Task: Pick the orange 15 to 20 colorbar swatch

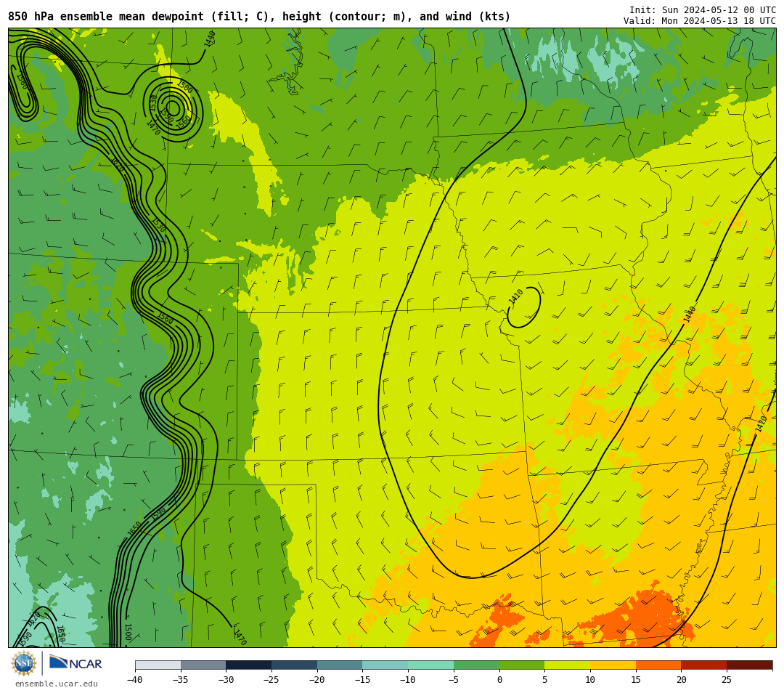Action: [658, 665]
